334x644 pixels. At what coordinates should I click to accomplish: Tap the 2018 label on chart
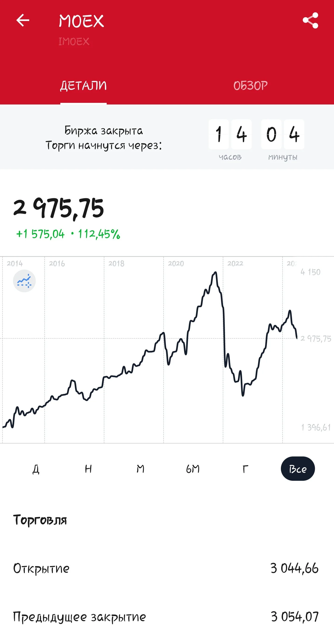[x=116, y=264]
